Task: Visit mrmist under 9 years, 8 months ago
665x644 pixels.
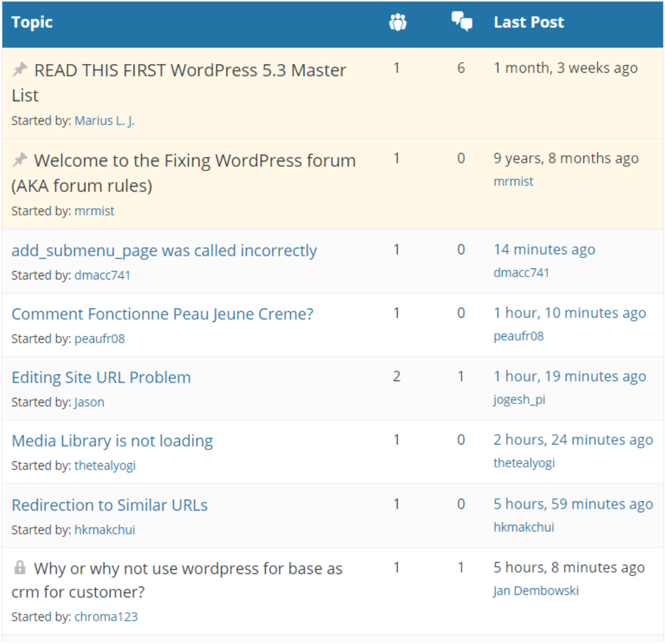Action: (x=513, y=182)
